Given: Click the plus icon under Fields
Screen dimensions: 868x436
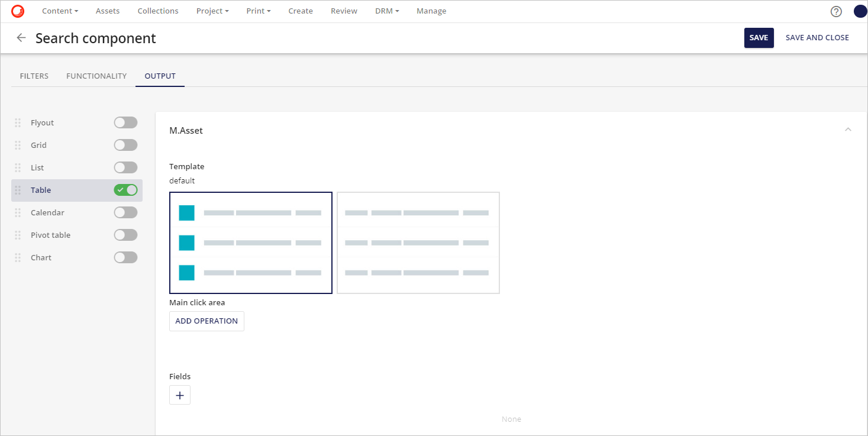Looking at the screenshot, I should point(180,395).
